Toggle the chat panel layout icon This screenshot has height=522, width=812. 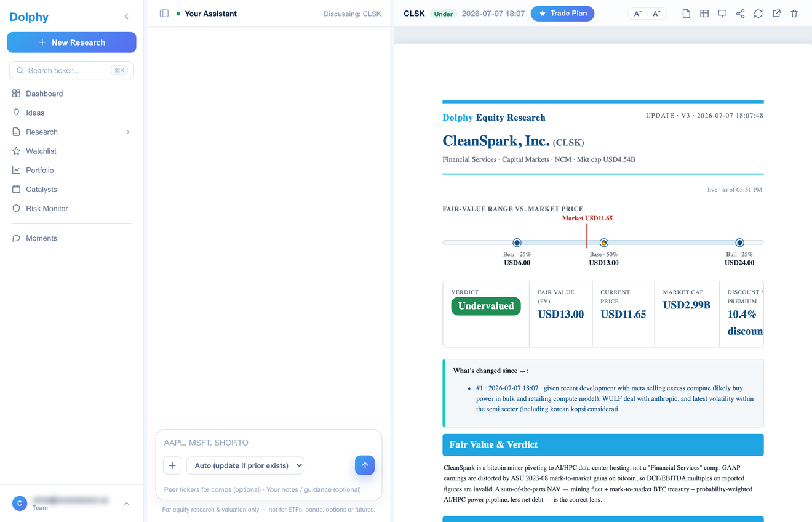tap(164, 14)
